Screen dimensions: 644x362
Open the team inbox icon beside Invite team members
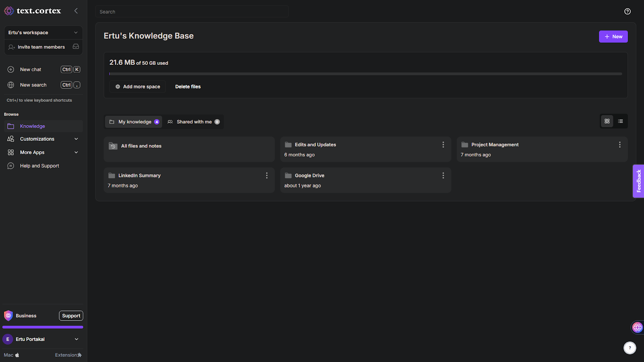click(76, 47)
